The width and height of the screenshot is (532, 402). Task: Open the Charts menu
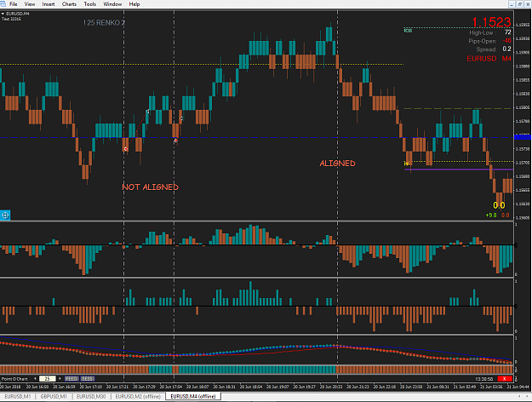point(69,4)
